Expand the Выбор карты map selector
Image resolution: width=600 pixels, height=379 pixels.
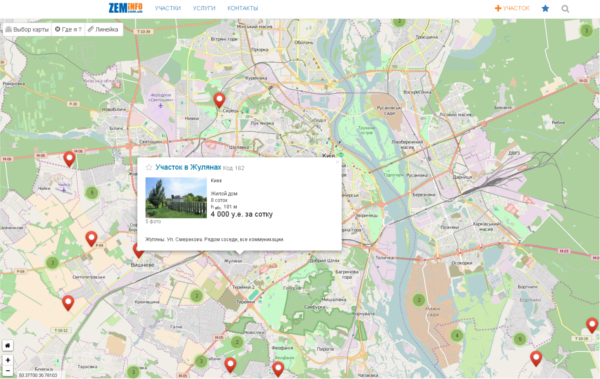pyautogui.click(x=27, y=29)
